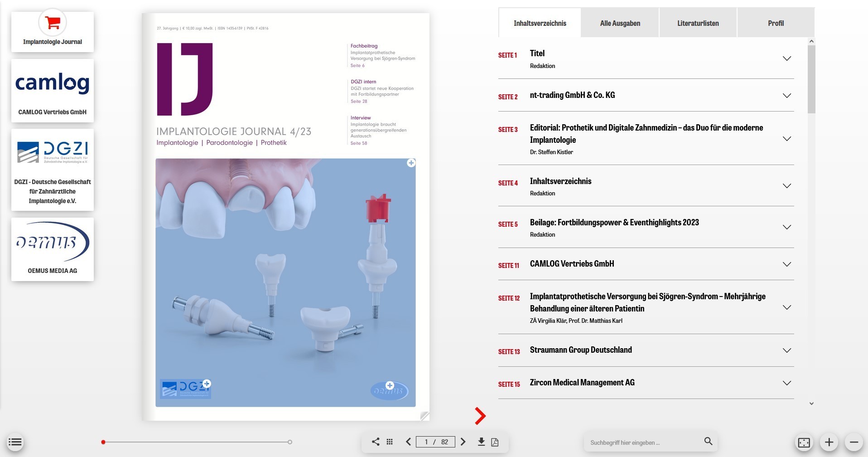Expand the Sjögren-Syndrom article entry

click(x=787, y=307)
